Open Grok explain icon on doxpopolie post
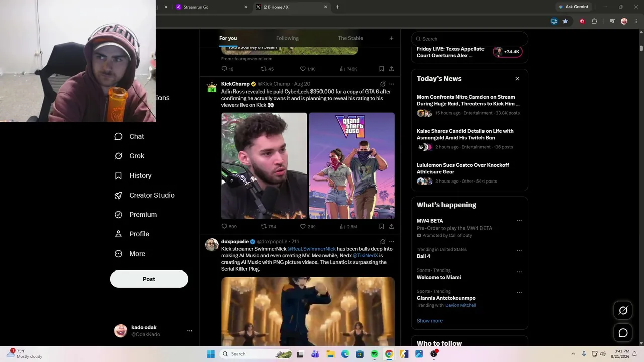The height and width of the screenshot is (362, 644). point(383,242)
